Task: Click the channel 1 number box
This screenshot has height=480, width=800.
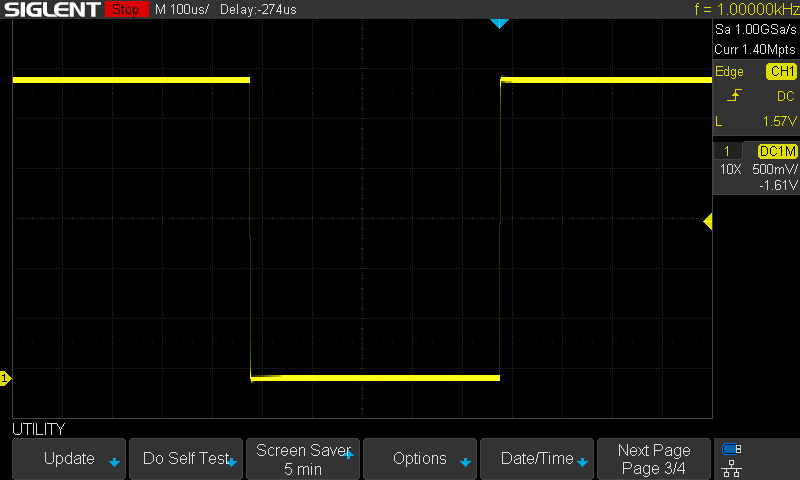Action: [727, 151]
